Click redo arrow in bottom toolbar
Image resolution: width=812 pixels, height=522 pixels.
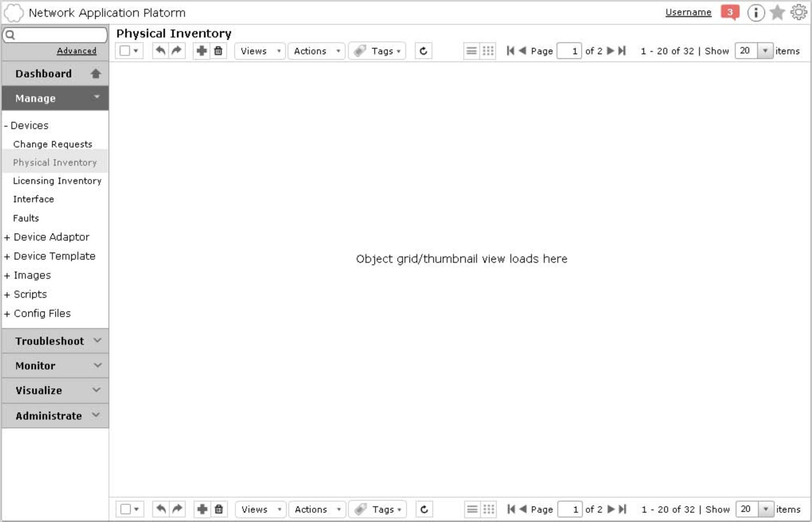coord(177,509)
